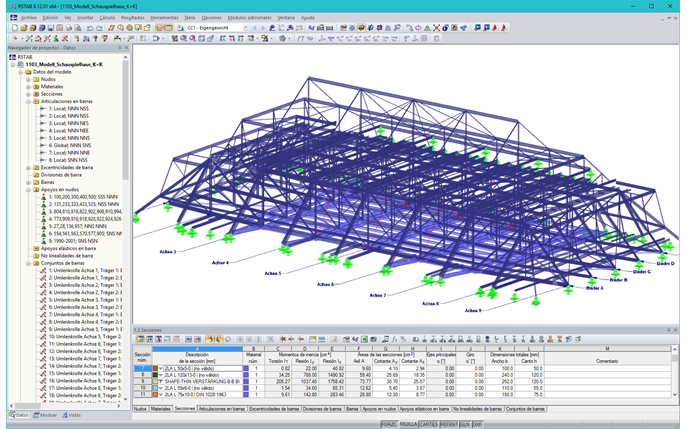Click the highlighted blue display icon in the main toolbar
686x429 pixels.
(x=361, y=28)
